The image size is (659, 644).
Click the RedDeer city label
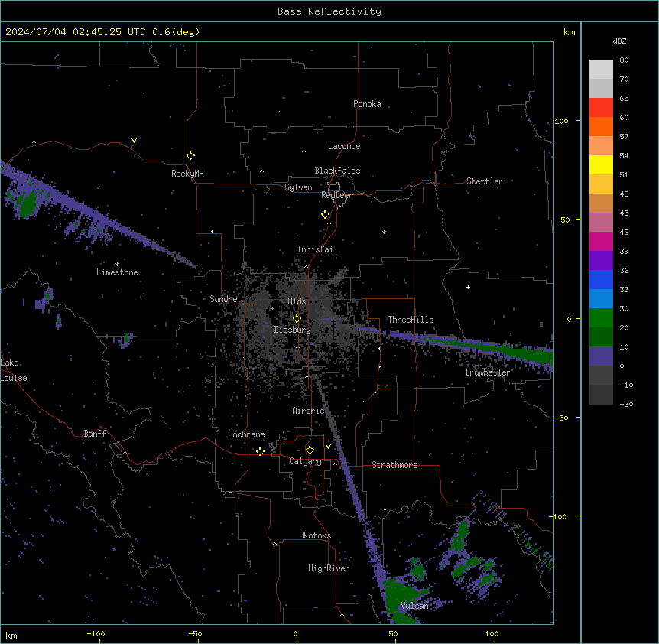click(x=336, y=195)
